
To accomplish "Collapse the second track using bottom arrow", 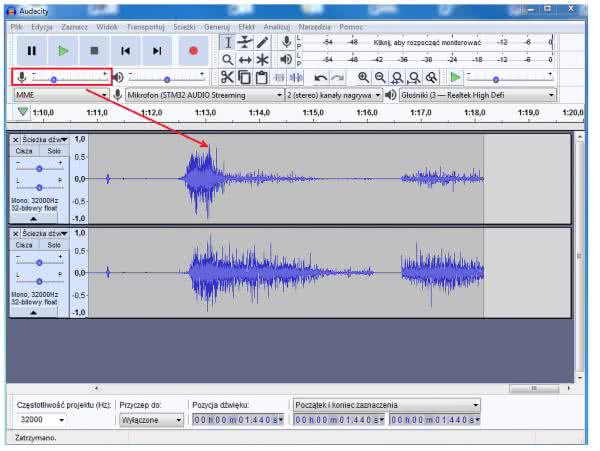I will [x=38, y=312].
